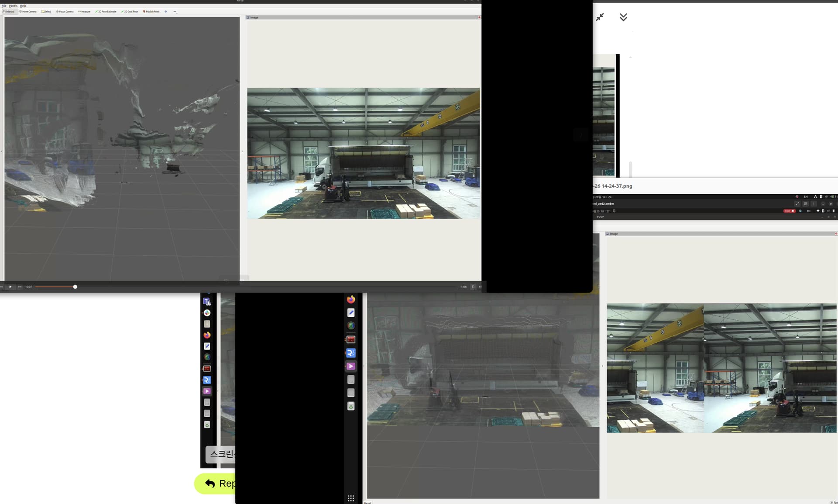Open the toolbar minus dropdown button
Viewport: 838px width, 504px height.
(175, 12)
